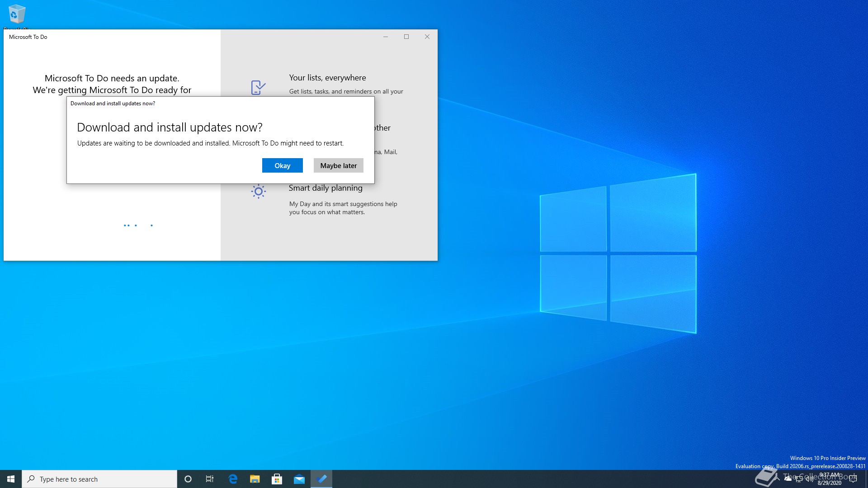868x488 pixels.
Task: Confirm the update with Okay
Action: pos(282,165)
